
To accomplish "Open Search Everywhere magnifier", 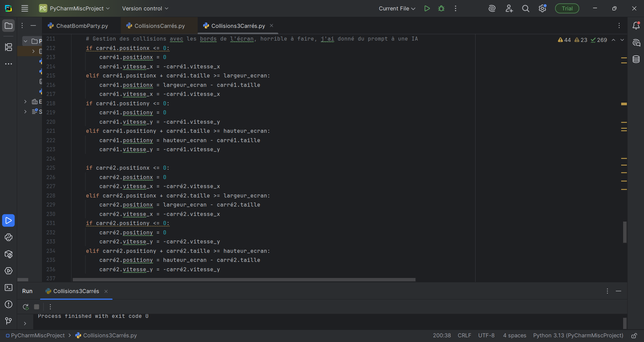I will (526, 8).
